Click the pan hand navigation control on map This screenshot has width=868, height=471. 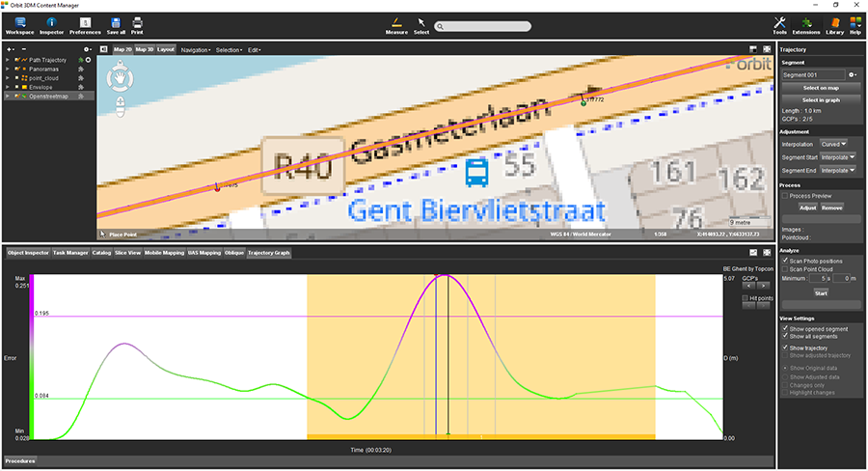(x=121, y=78)
